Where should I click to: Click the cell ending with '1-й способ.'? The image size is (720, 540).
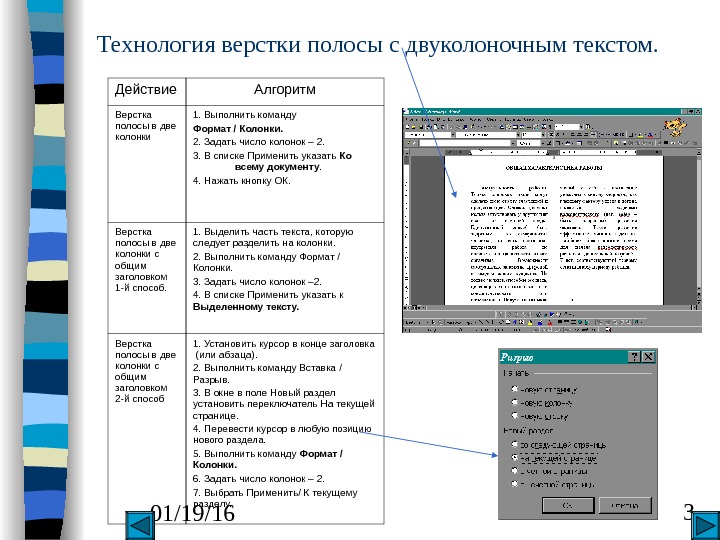click(x=146, y=278)
